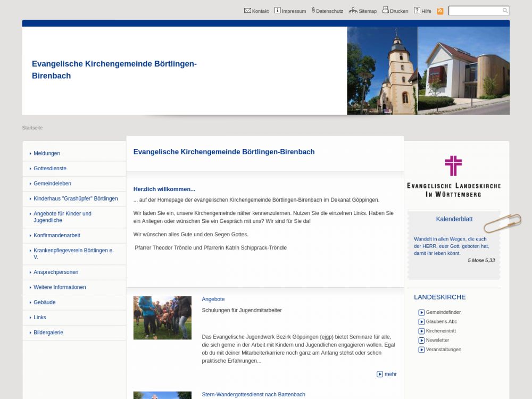Expand the Gemeindeleben sidebar entry
This screenshot has width=532, height=399.
point(52,184)
